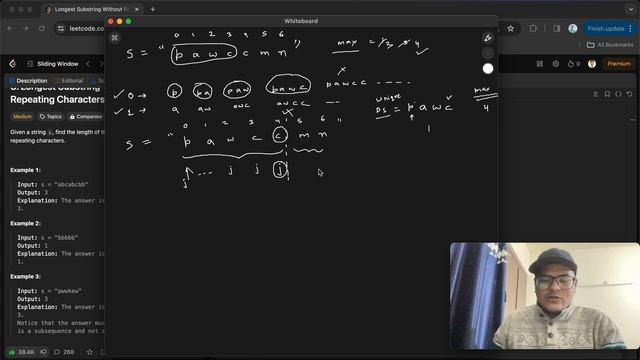Viewport: 640px width, 360px height.
Task: Expand the Topics tag
Action: 51,117
